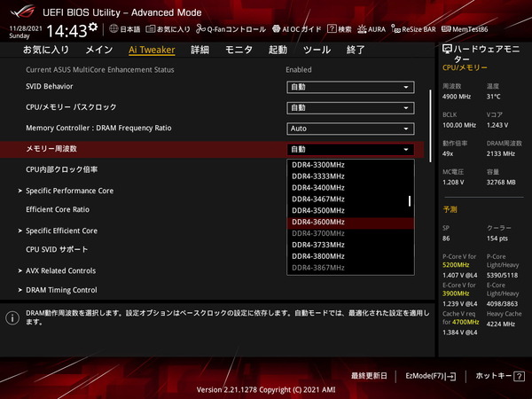
Task: Click the 32768 MB capacity value
Action: [501, 182]
